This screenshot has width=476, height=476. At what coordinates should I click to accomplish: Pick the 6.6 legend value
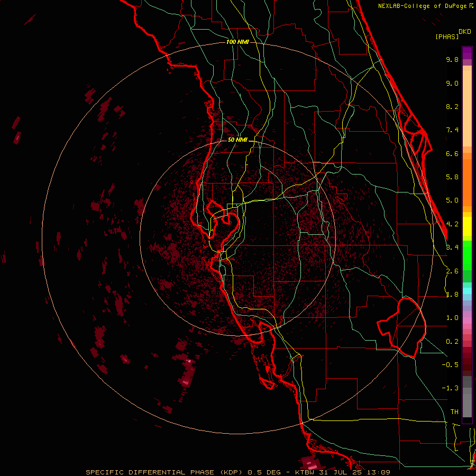(452, 153)
